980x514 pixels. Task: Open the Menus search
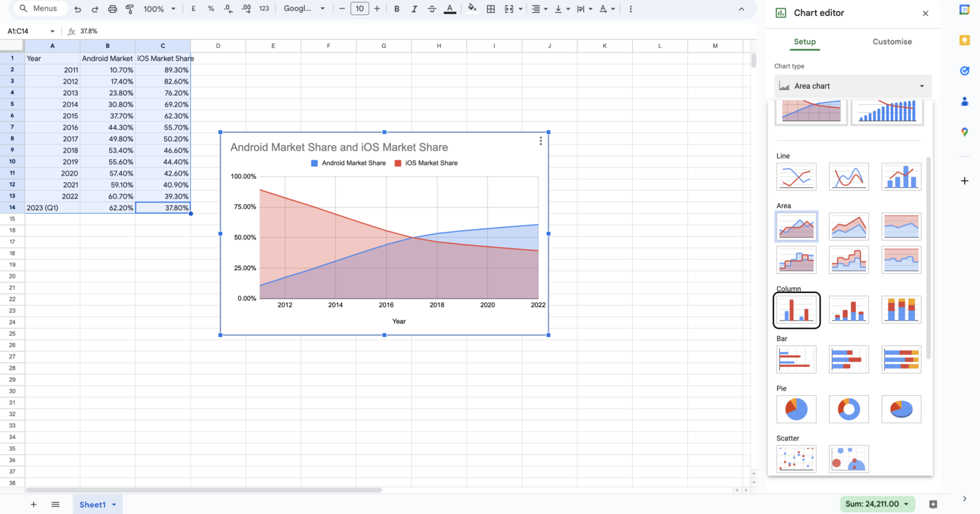pyautogui.click(x=40, y=8)
